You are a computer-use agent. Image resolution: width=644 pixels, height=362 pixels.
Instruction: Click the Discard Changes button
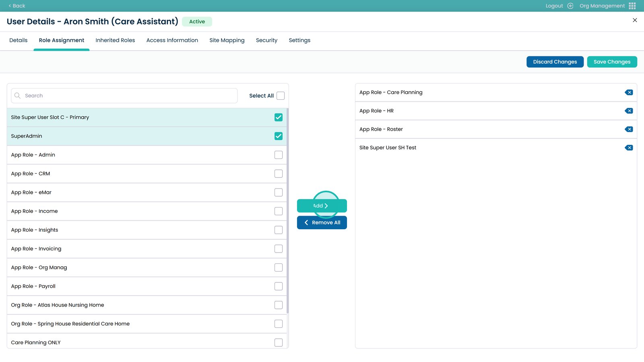555,62
